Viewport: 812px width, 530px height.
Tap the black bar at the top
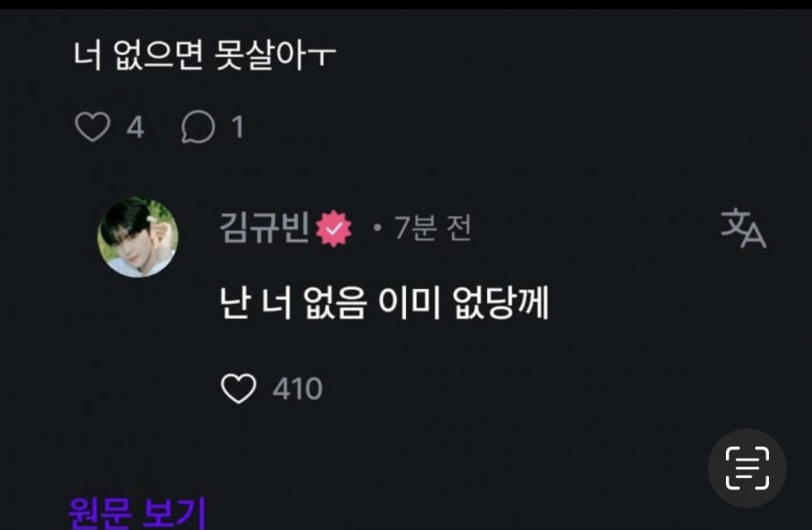coord(406,4)
